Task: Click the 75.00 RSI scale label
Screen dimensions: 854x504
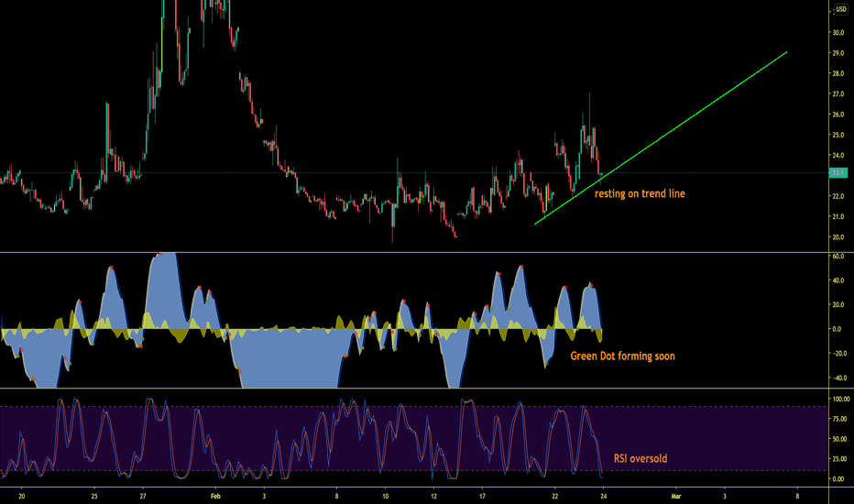Action: (x=839, y=419)
